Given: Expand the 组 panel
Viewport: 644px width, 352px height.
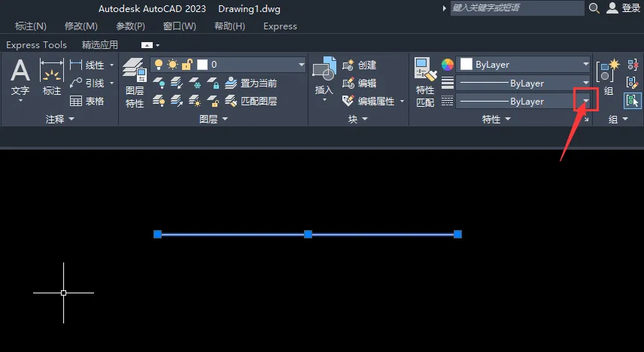Looking at the screenshot, I should pyautogui.click(x=618, y=119).
